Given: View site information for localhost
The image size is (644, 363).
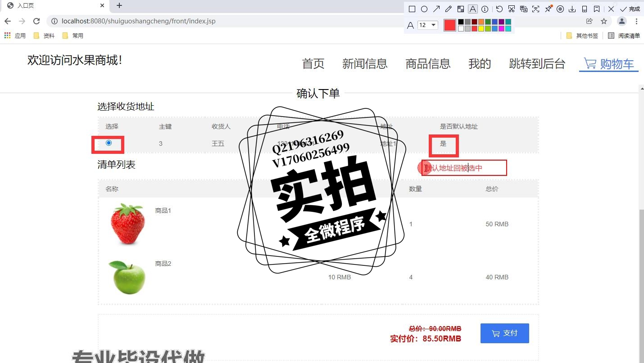Looking at the screenshot, I should pos(54,21).
